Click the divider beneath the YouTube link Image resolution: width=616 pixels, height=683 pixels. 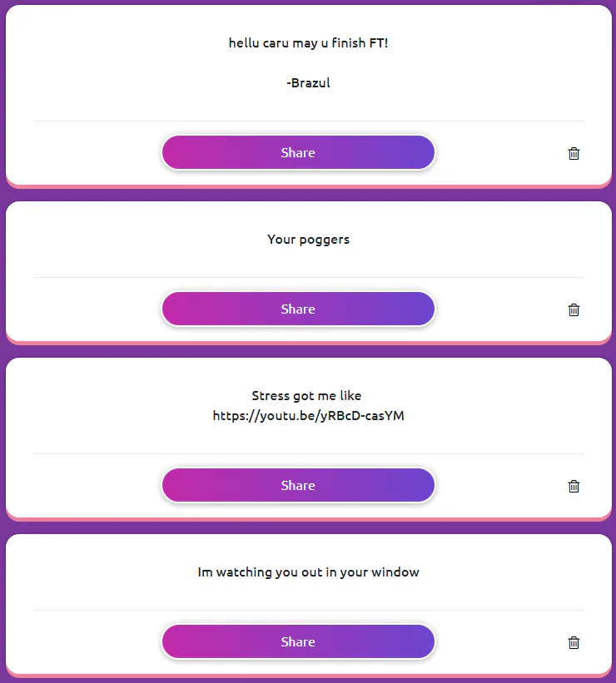(308, 453)
